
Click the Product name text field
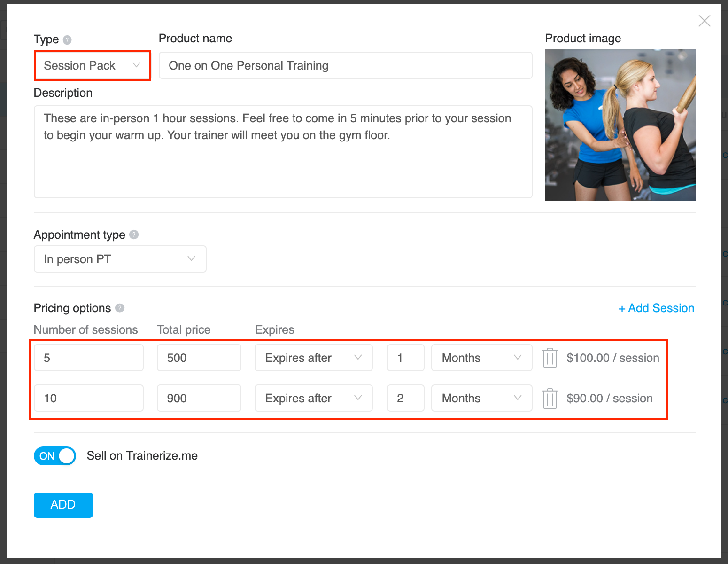345,66
